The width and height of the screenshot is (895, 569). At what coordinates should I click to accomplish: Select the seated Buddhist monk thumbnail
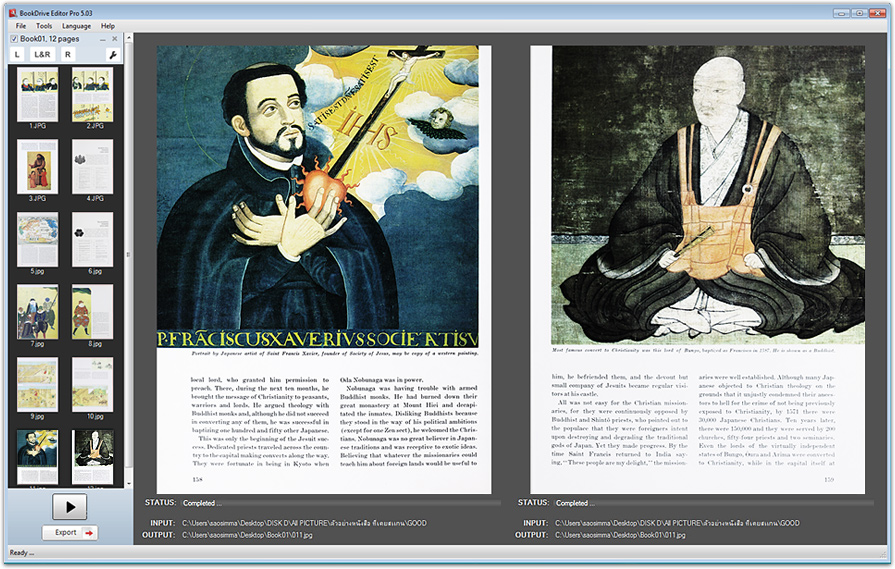(x=92, y=457)
